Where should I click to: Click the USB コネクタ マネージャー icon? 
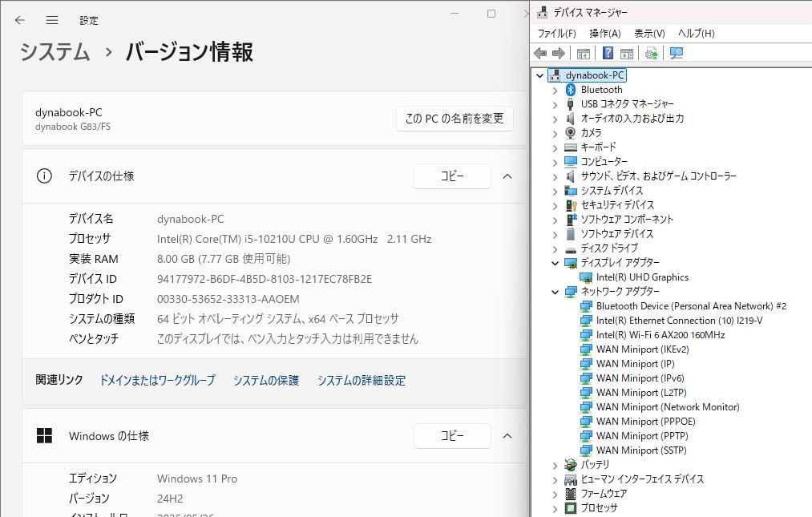(x=570, y=104)
